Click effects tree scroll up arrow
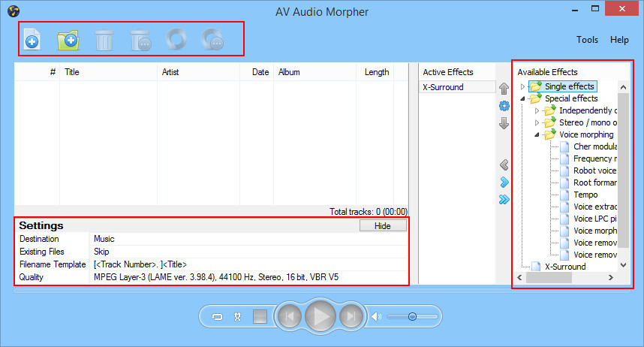The image size is (644, 347). click(x=623, y=87)
